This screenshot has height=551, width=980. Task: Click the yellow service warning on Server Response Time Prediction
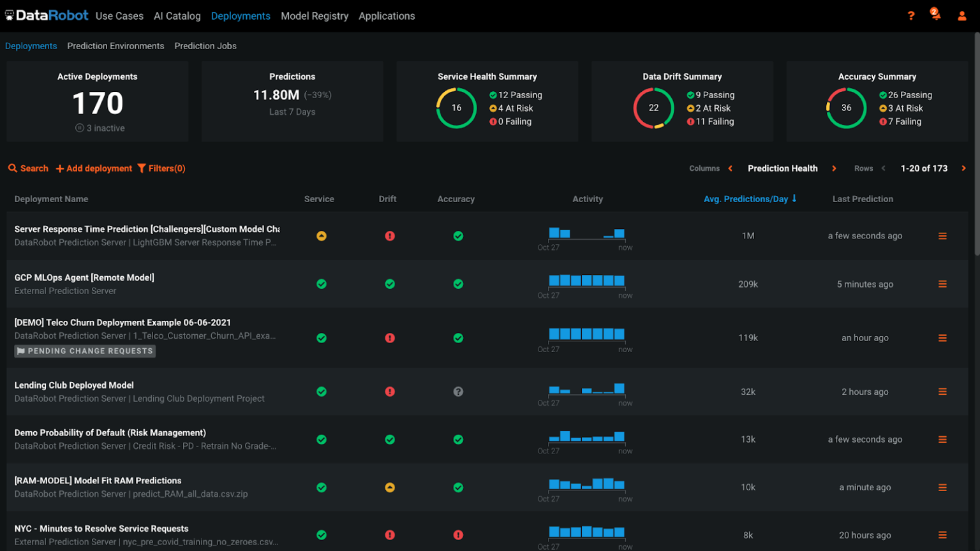[x=322, y=235]
